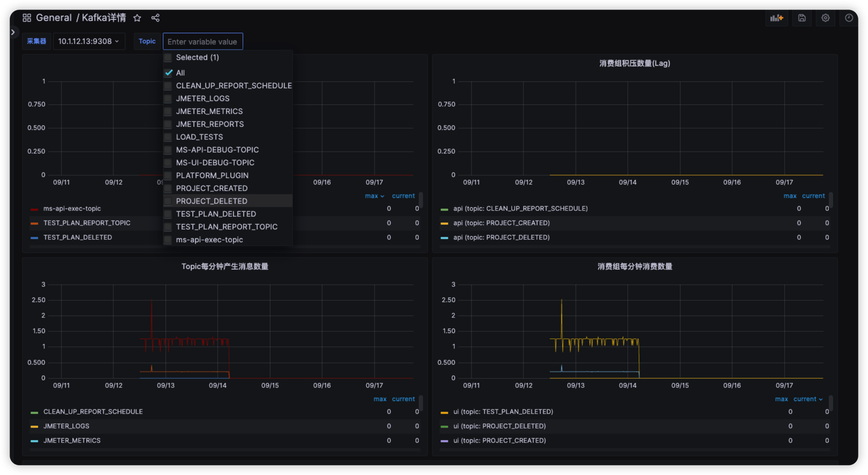Sort top-left legend by max

pyautogui.click(x=374, y=196)
